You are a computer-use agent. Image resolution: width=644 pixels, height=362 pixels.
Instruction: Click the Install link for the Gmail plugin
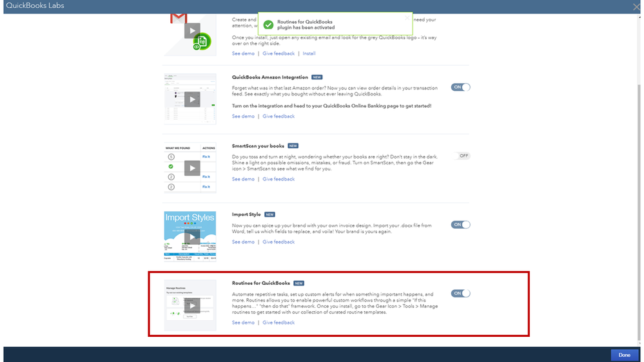[309, 53]
